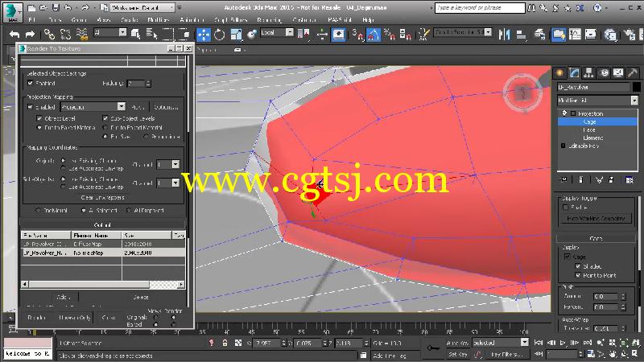
Task: Toggle Projection Mapping Enabled checkbox
Action: point(30,107)
